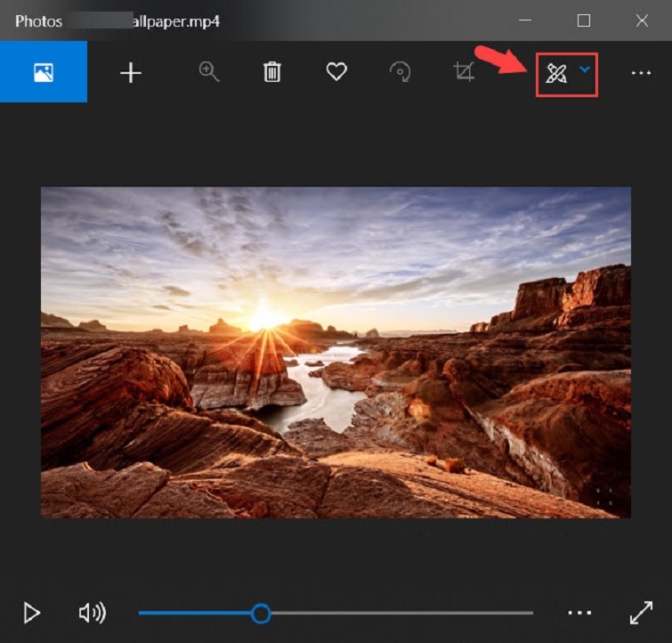Delete the video with trash icon

(x=272, y=73)
